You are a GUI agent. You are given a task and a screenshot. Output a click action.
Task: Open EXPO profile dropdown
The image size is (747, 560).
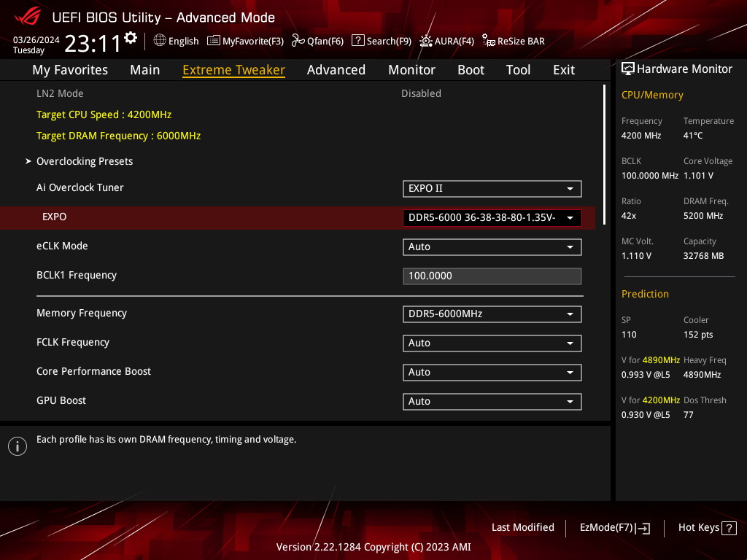point(492,217)
